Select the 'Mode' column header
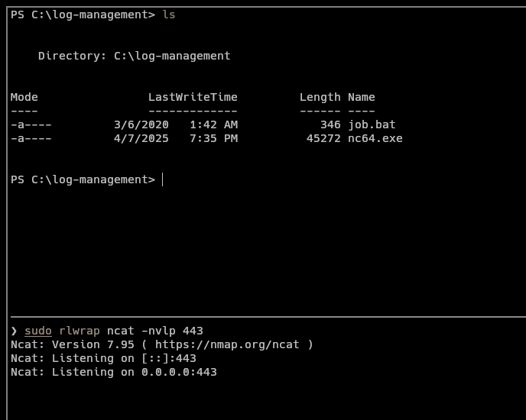Screen dimensions: 526x420 [x=24, y=97]
